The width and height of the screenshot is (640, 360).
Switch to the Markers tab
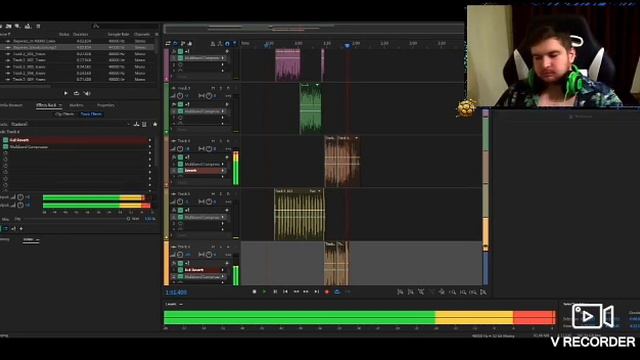coord(76,105)
